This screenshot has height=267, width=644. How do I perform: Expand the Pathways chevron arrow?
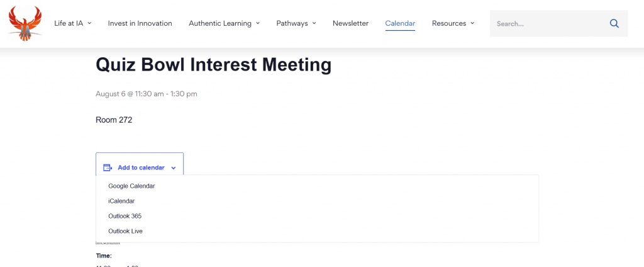(314, 23)
